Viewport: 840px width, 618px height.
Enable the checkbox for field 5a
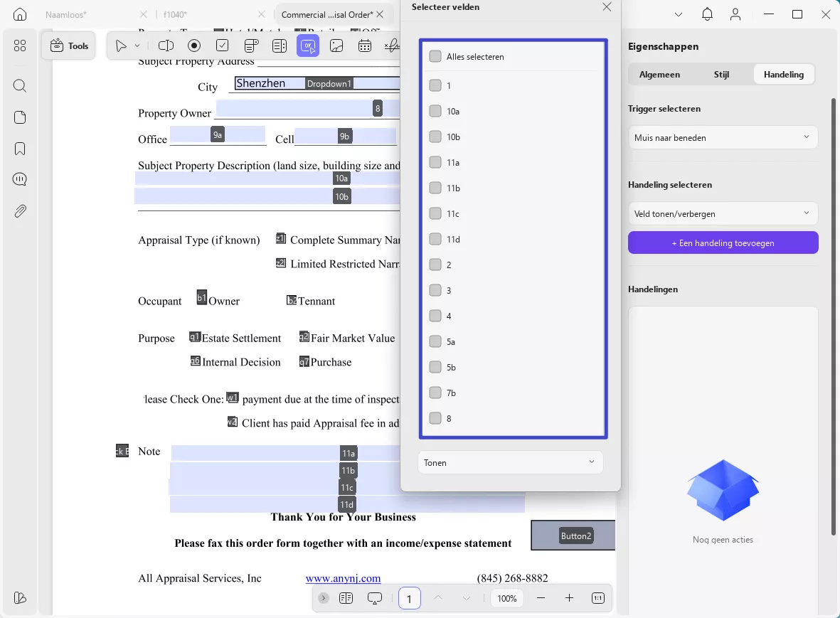point(435,341)
